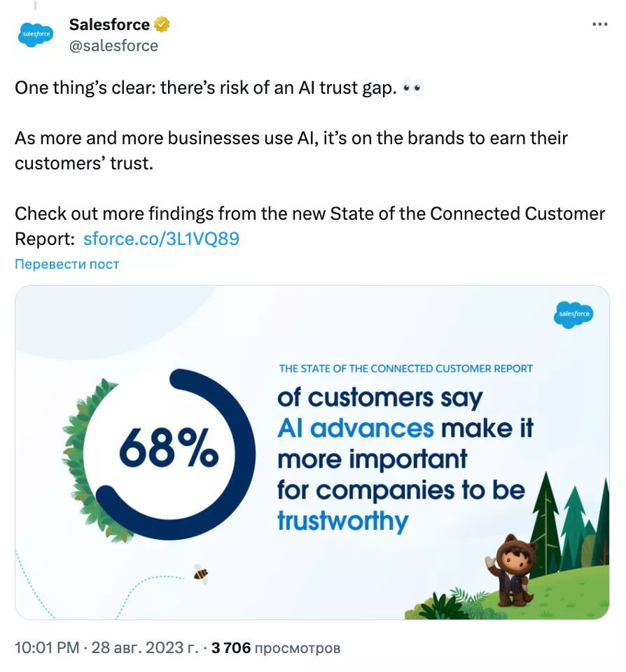Click the 10:01 PM post timestamp

point(46,648)
